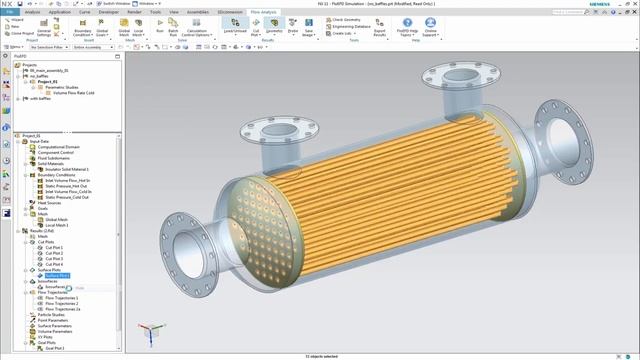This screenshot has width=640, height=360.
Task: Switch to the Analysis tab
Action: pos(32,12)
